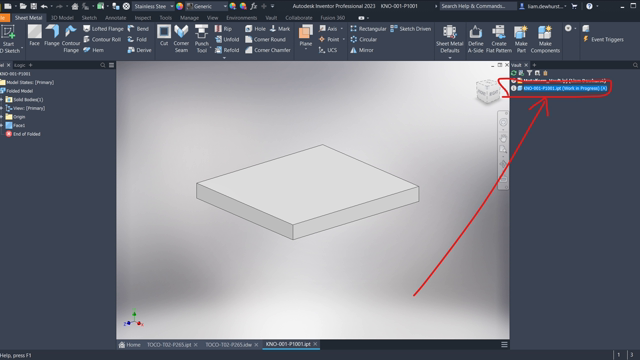The width and height of the screenshot is (640, 360).
Task: Click the Make Part tool
Action: [x=521, y=39]
